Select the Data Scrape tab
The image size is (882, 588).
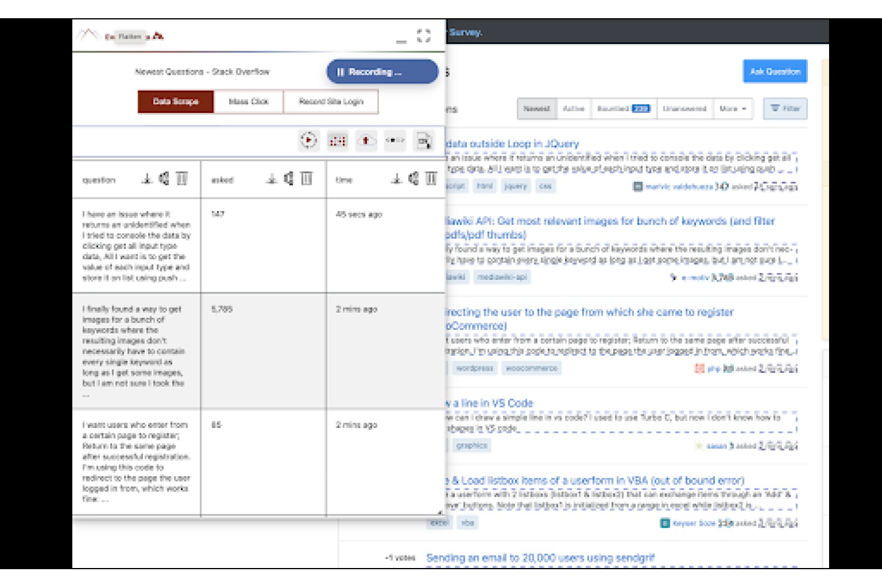tap(176, 102)
